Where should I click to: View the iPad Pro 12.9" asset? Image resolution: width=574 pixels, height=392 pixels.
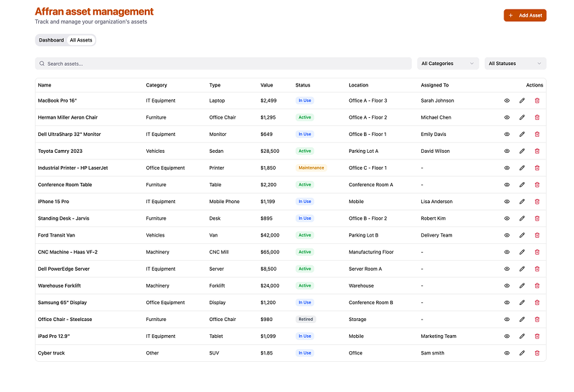507,336
